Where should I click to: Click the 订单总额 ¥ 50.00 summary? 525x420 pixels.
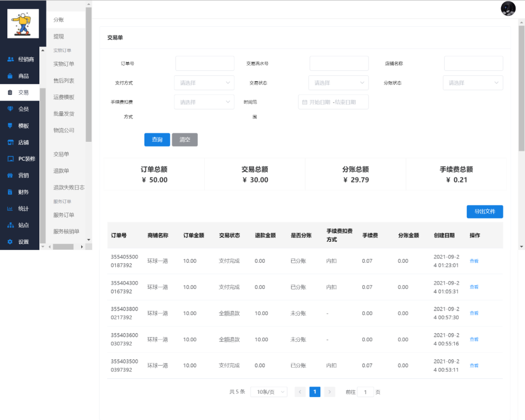(x=154, y=174)
